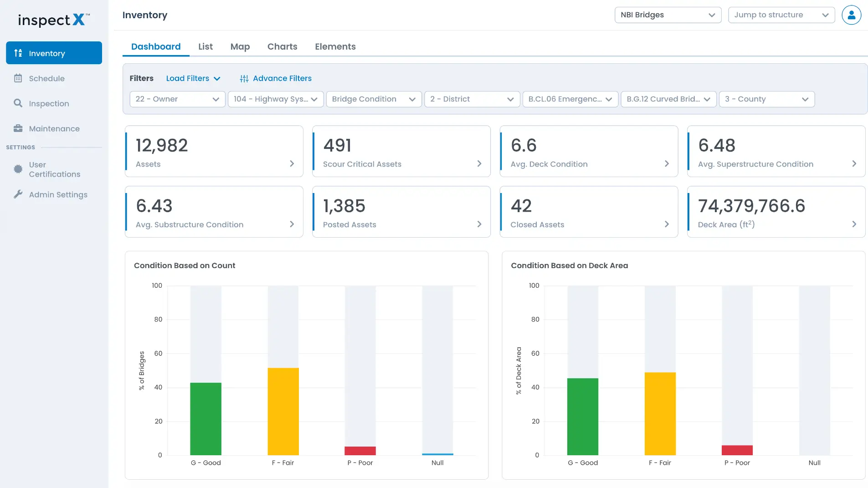This screenshot has height=488, width=868.
Task: Click the User Certifications badge icon
Action: tap(18, 169)
